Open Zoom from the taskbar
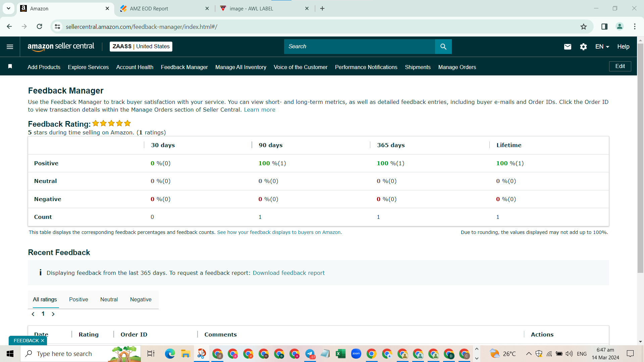This screenshot has height=362, width=644. (356, 354)
